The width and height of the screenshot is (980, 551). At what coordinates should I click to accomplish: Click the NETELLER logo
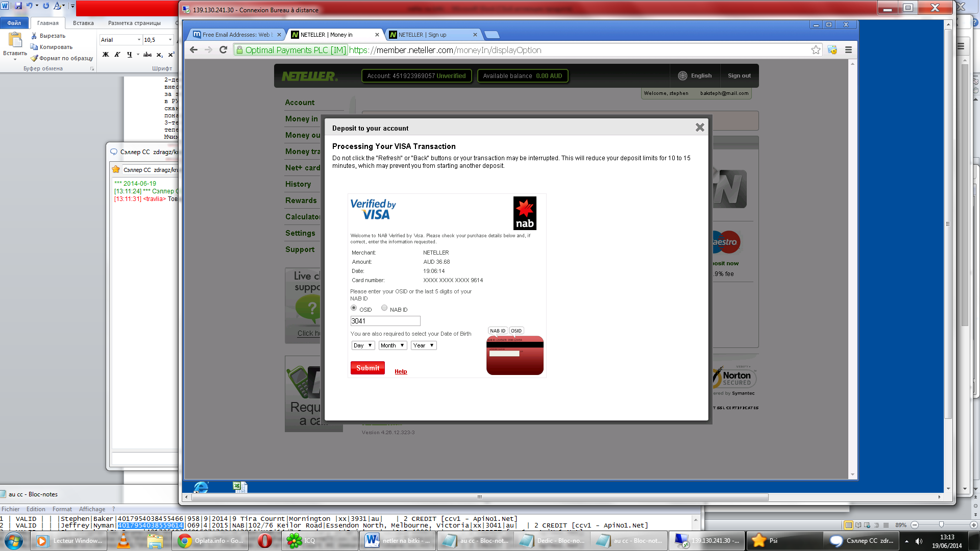click(x=309, y=76)
